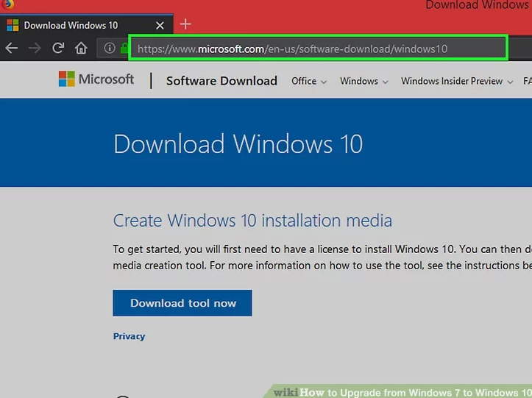
Task: Click the Download Windows 10 banner title
Action: pyautogui.click(x=238, y=143)
